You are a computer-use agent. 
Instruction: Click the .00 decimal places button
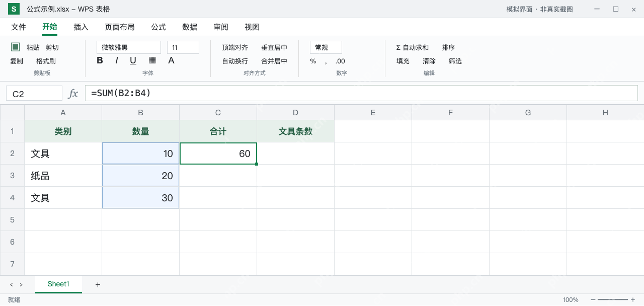click(x=340, y=61)
